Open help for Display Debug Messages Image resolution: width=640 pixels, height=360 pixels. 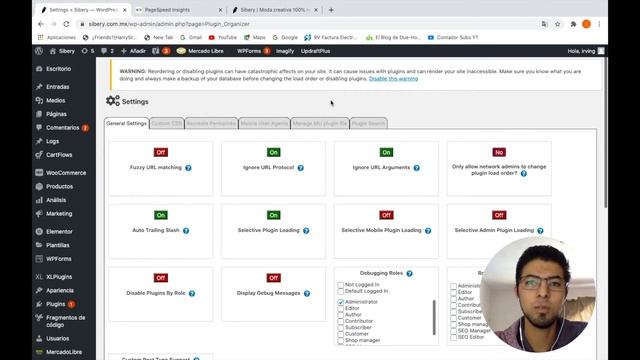[307, 293]
